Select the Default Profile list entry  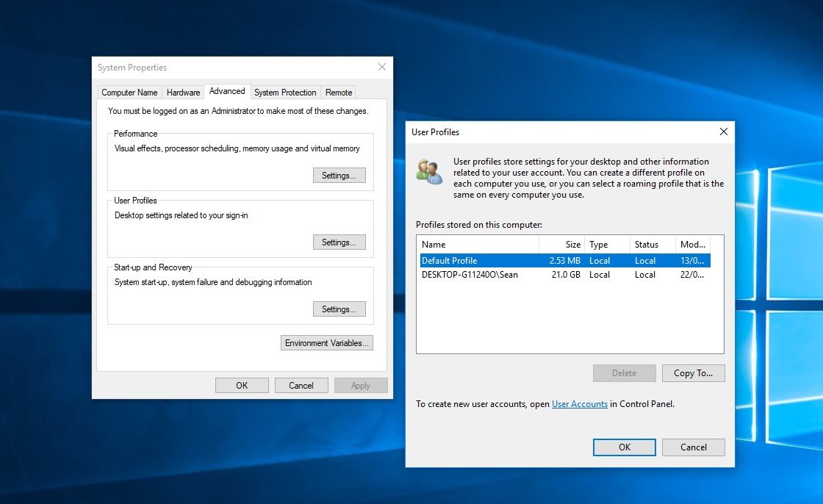click(x=478, y=260)
